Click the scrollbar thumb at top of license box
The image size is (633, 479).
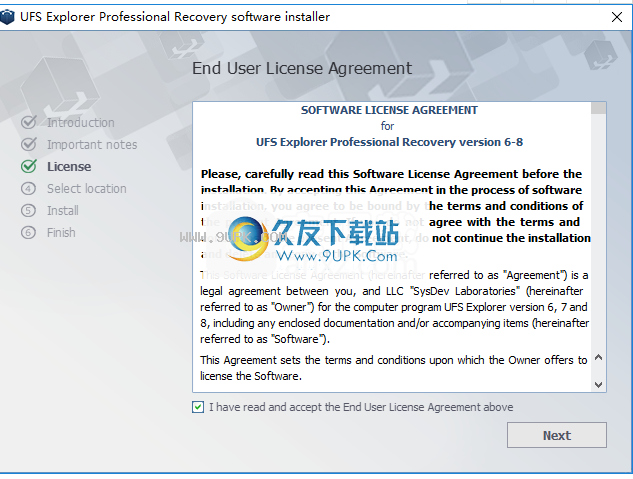pyautogui.click(x=599, y=108)
